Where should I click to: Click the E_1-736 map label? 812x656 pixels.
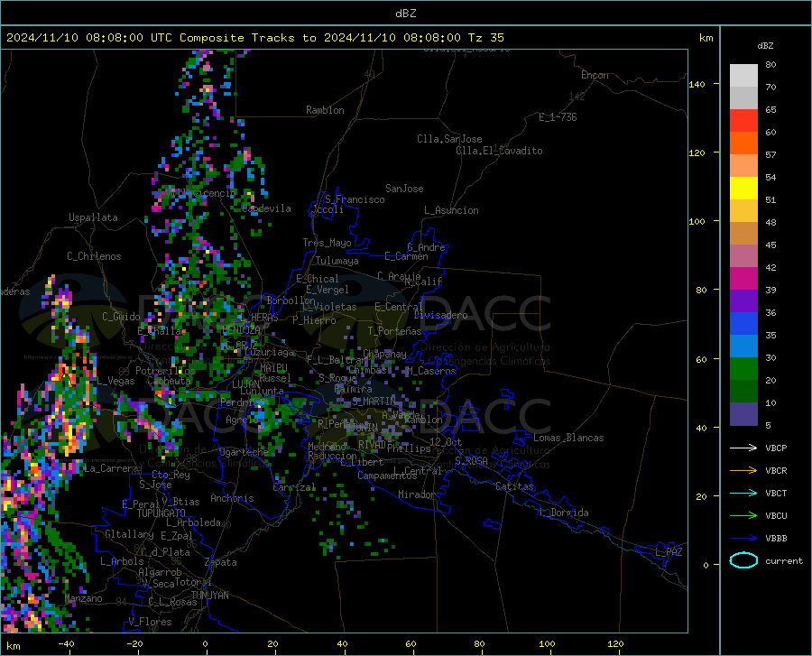558,117
